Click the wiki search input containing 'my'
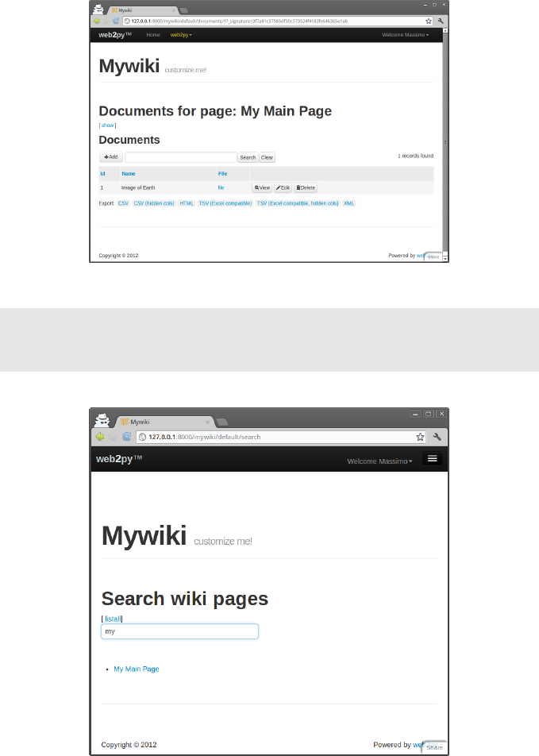This screenshot has height=756, width=539. click(x=180, y=631)
